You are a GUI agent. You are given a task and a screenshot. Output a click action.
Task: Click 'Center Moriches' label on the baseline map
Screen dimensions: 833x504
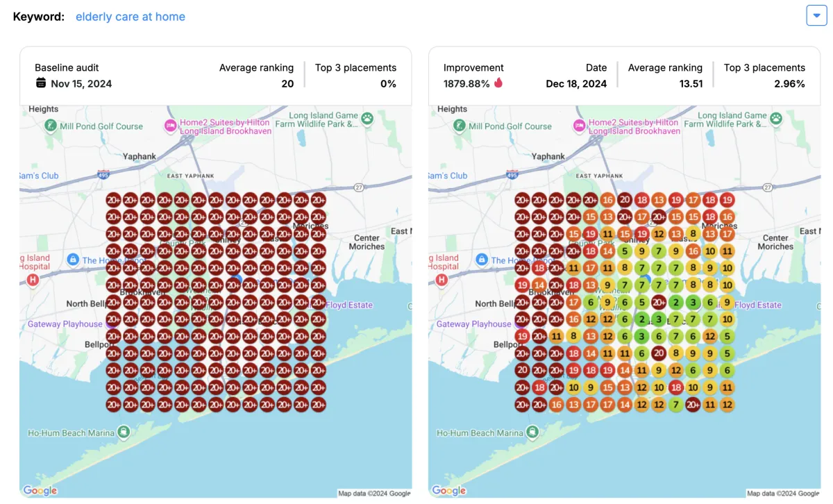[367, 241]
